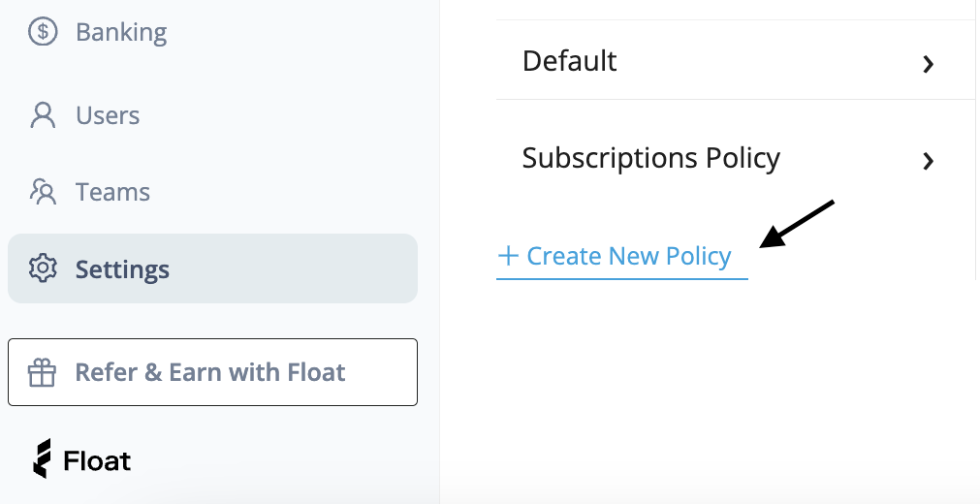Screen dimensions: 980x504
Task: Click Refer & Earn with Float text
Action: pyautogui.click(x=210, y=372)
